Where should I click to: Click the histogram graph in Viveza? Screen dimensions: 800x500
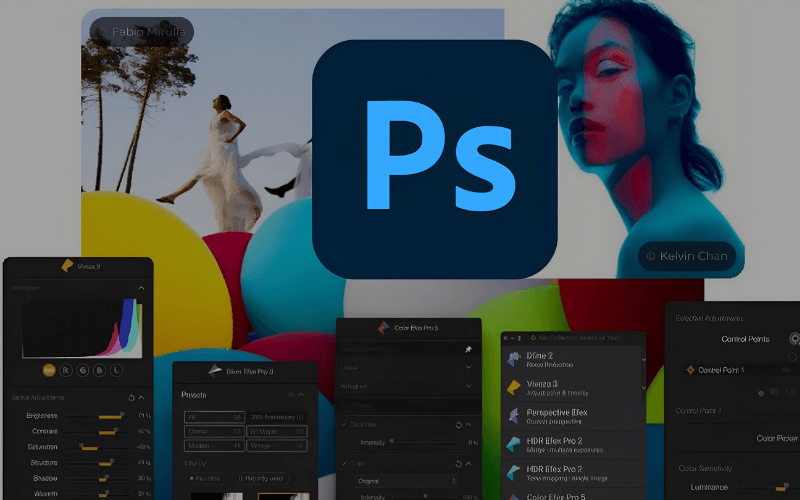(x=82, y=328)
